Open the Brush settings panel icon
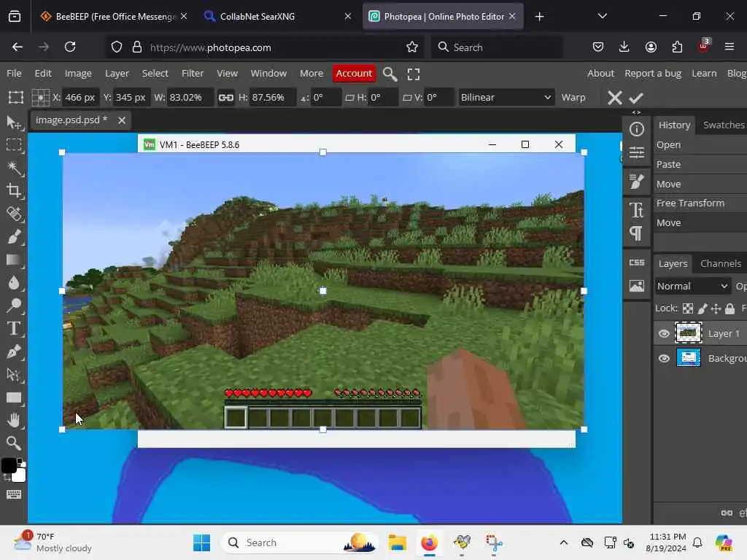The image size is (747, 560). click(x=636, y=182)
